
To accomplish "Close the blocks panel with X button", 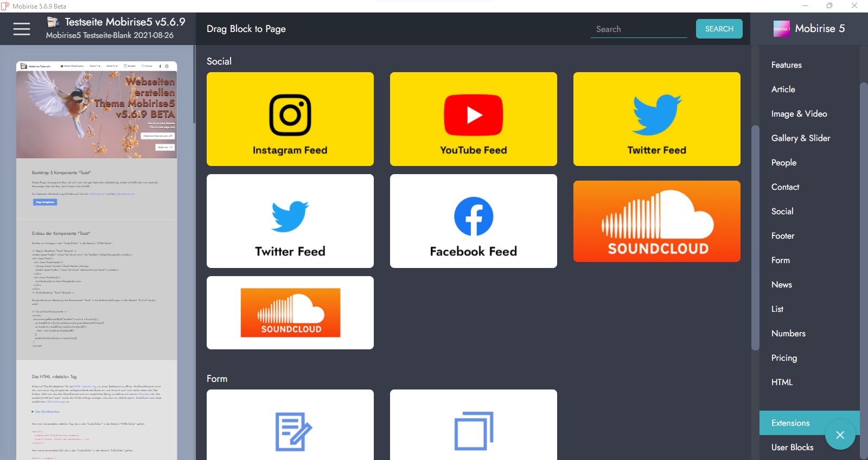I will [x=840, y=435].
